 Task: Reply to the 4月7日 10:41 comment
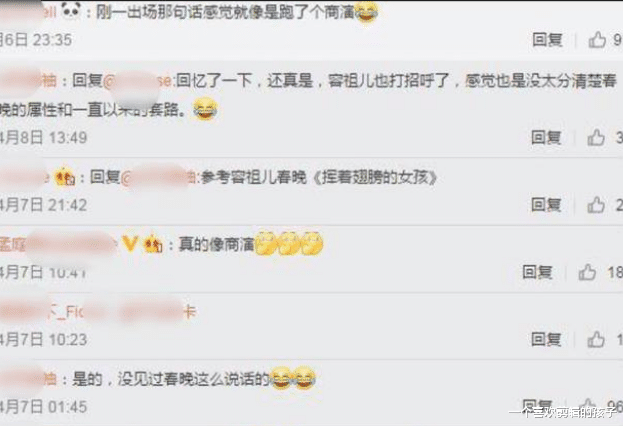(537, 272)
